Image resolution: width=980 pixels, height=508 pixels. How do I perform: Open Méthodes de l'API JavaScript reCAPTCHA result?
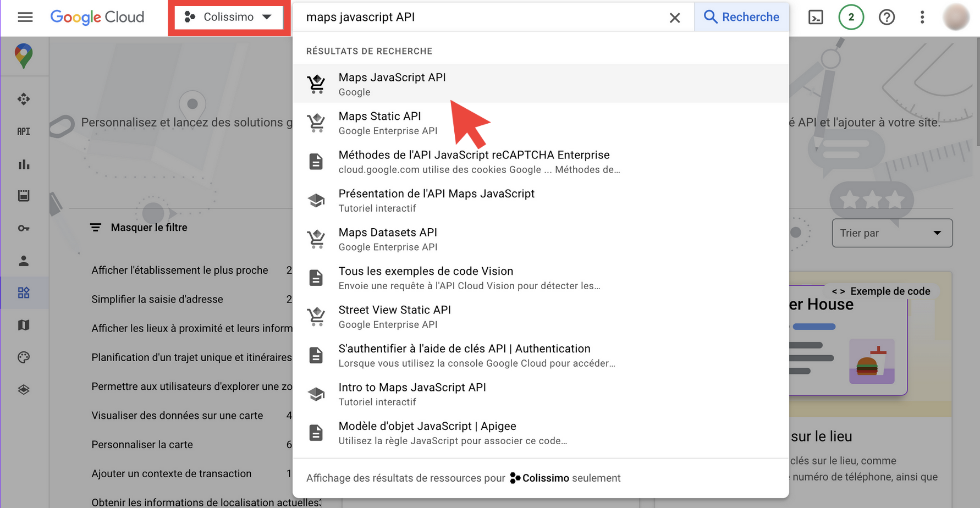541,162
